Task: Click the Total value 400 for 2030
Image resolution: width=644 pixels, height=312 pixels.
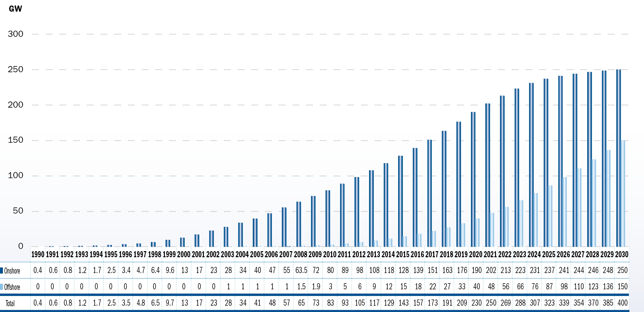Action: click(x=622, y=303)
